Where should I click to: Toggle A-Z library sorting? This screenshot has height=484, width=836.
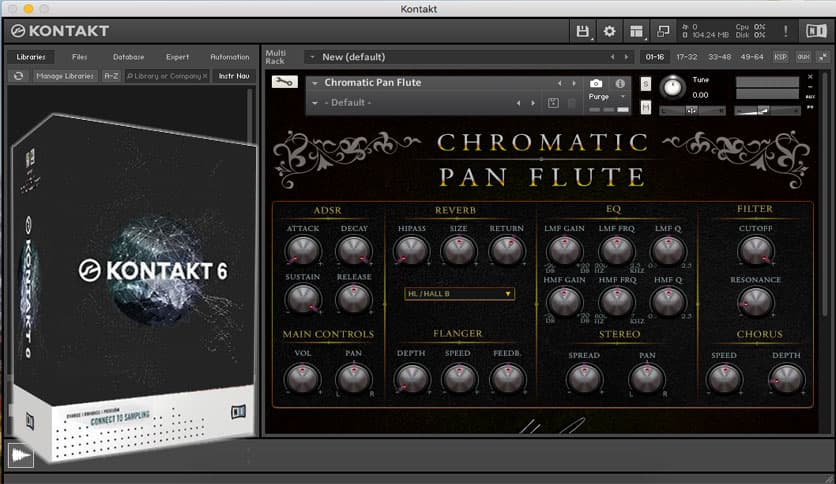111,76
